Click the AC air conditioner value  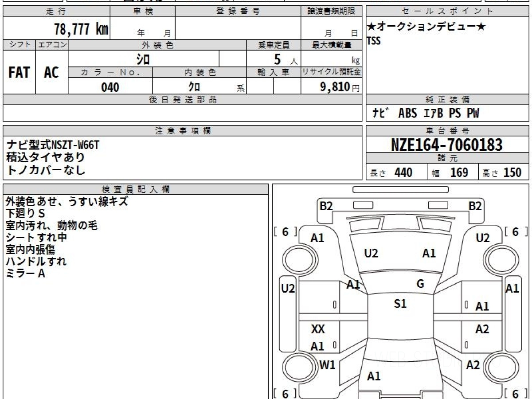click(x=51, y=72)
